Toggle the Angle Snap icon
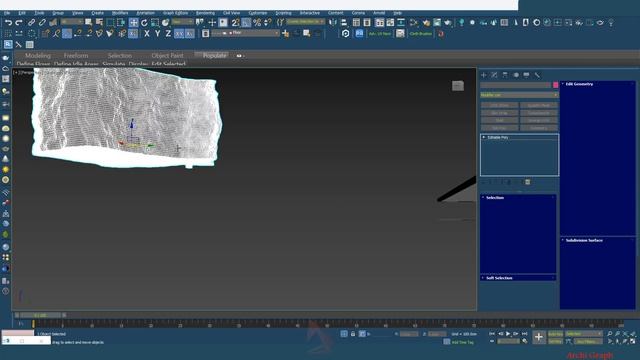The height and width of the screenshot is (360, 640). 246,23
